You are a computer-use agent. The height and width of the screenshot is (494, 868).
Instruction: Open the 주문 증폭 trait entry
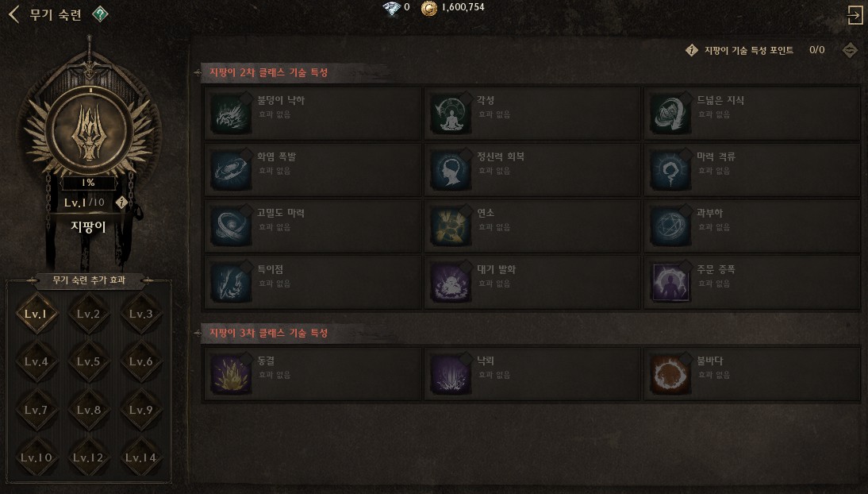(752, 282)
